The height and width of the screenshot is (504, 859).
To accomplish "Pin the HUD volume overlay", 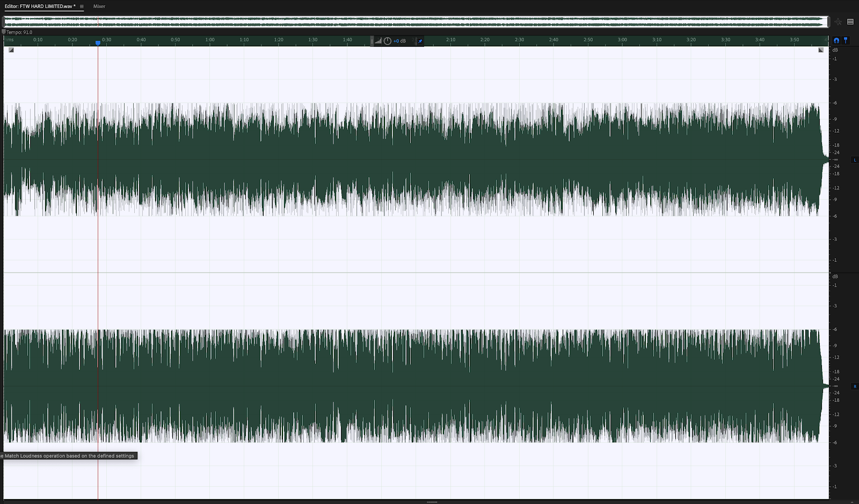I will click(420, 41).
